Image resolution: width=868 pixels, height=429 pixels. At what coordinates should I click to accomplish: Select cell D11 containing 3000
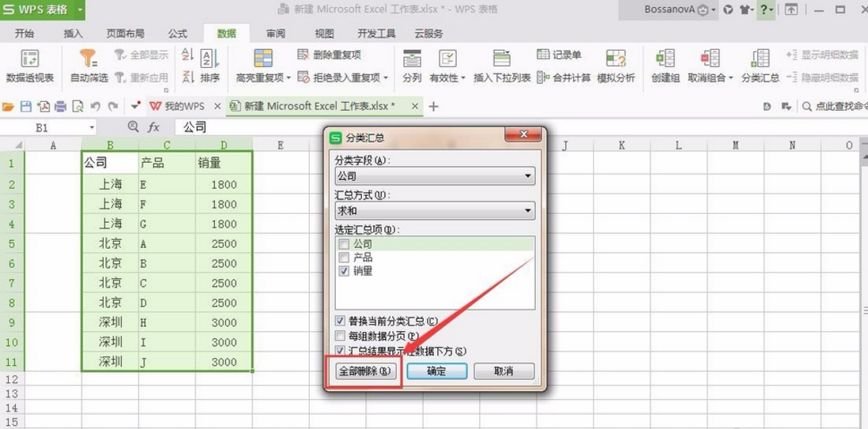tap(225, 362)
